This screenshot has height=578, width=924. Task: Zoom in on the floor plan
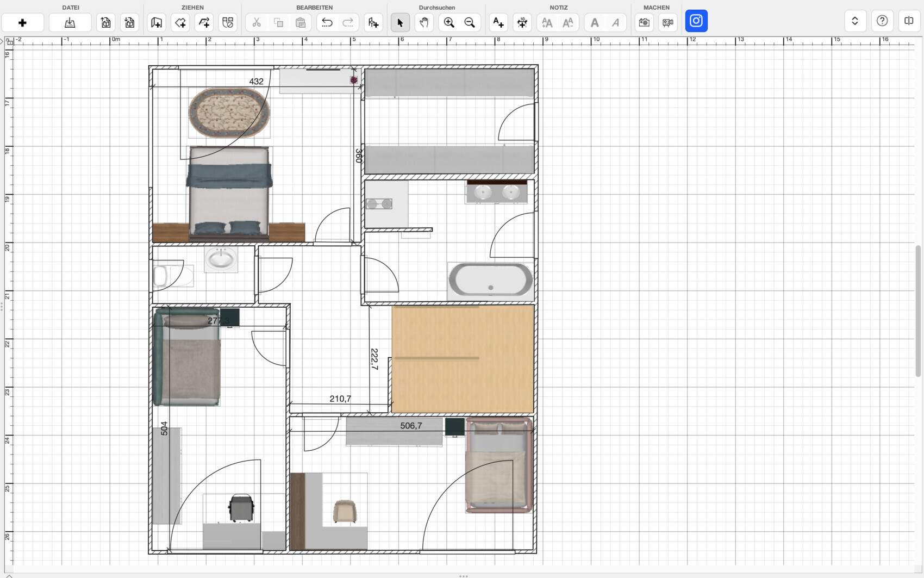[x=449, y=22]
